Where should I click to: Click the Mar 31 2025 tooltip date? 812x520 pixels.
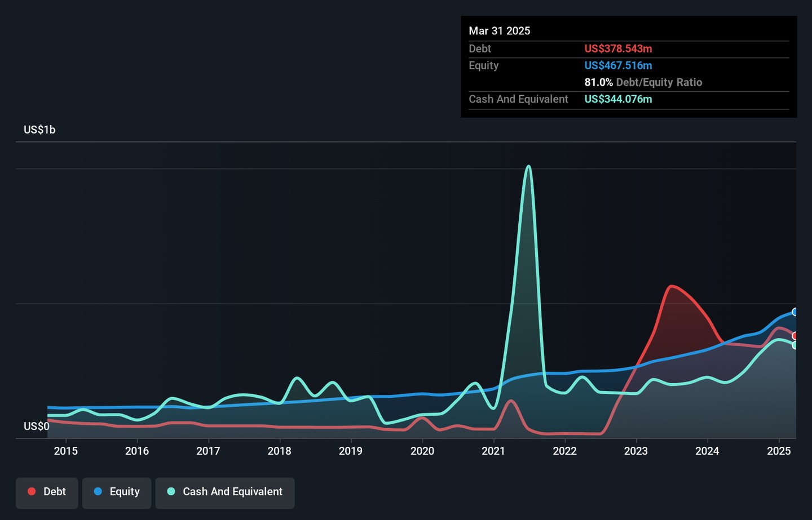click(500, 31)
